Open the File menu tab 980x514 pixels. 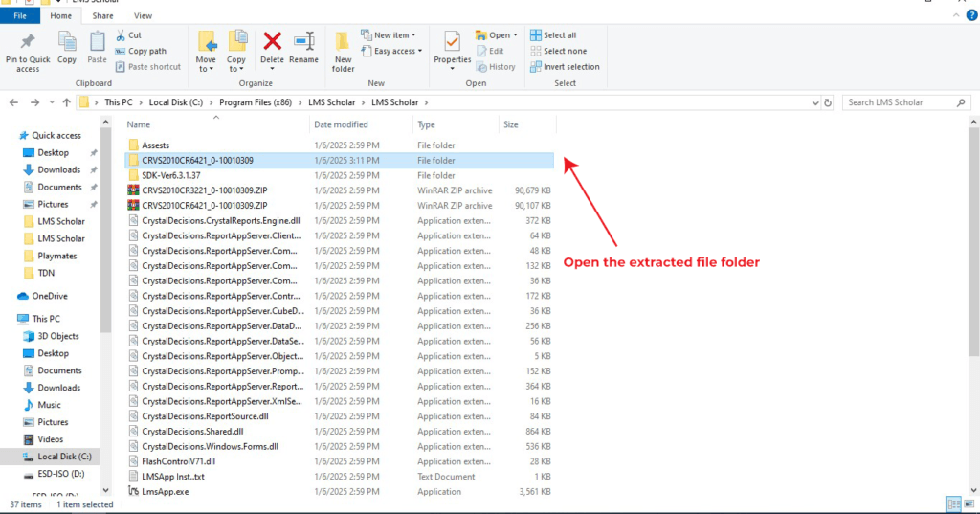[20, 15]
